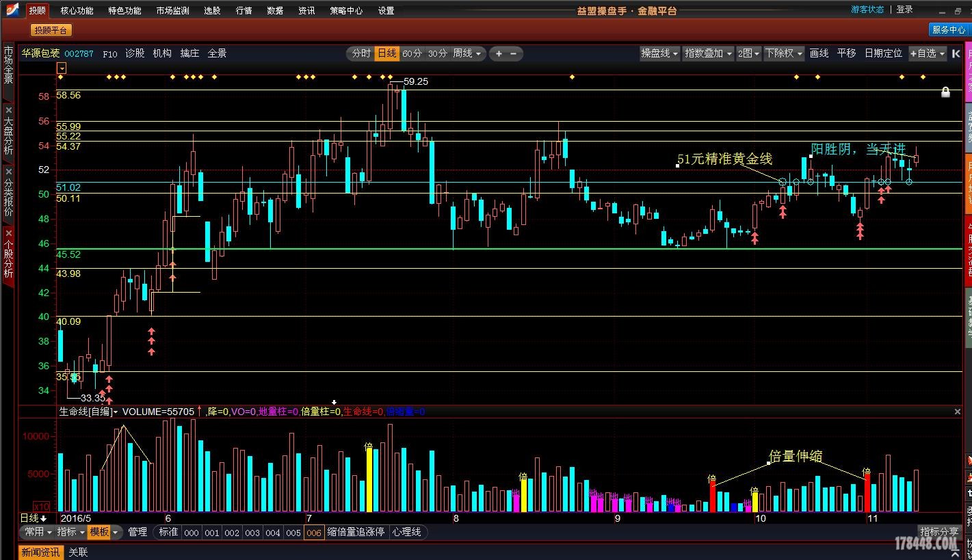The image size is (972, 560).
Task: Select indicator template 006
Action: (x=313, y=532)
